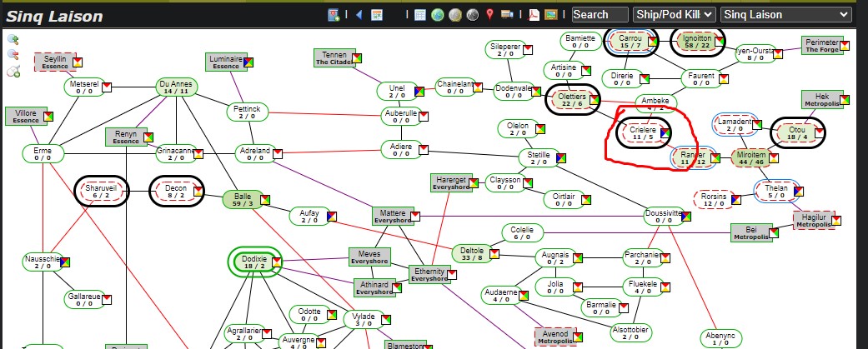Click the mouse-with-plus map icon

pos(13,71)
